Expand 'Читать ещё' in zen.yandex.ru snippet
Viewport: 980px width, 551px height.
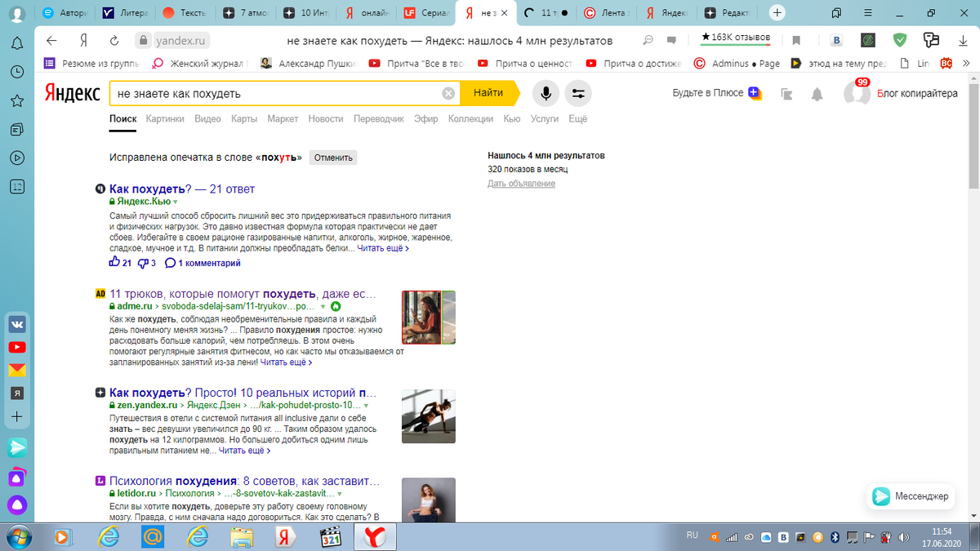coord(244,450)
